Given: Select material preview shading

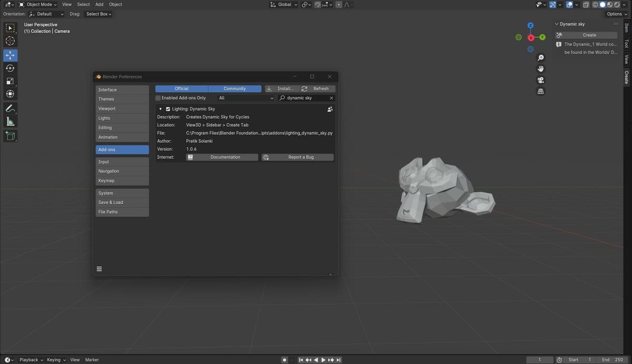Looking at the screenshot, I should [x=609, y=5].
